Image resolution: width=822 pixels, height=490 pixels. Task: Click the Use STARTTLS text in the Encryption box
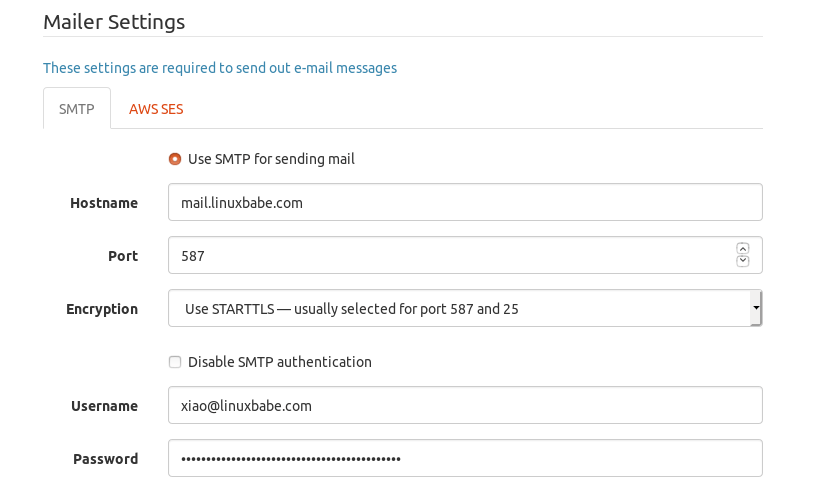point(350,309)
